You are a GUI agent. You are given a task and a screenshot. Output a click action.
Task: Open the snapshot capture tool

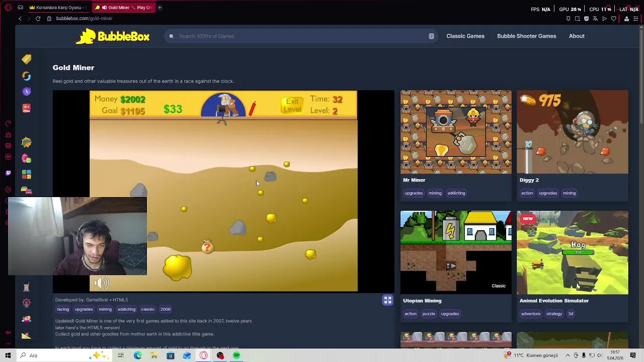pyautogui.click(x=577, y=19)
